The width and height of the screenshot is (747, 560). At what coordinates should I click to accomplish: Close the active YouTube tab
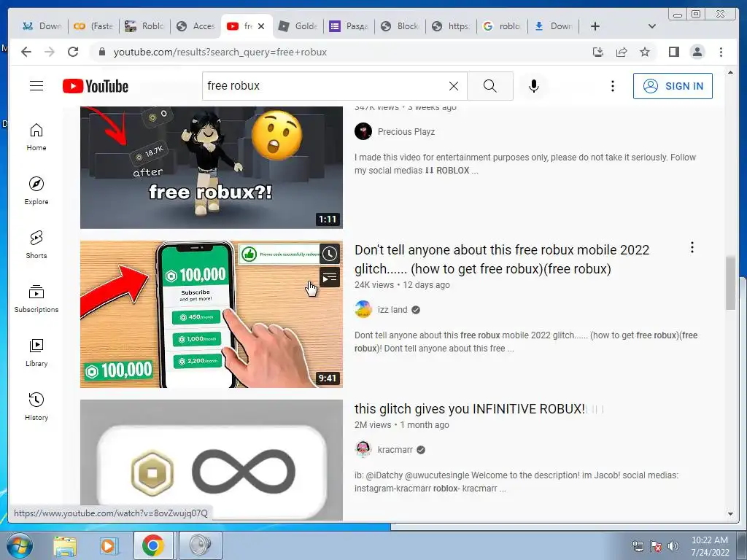261,26
